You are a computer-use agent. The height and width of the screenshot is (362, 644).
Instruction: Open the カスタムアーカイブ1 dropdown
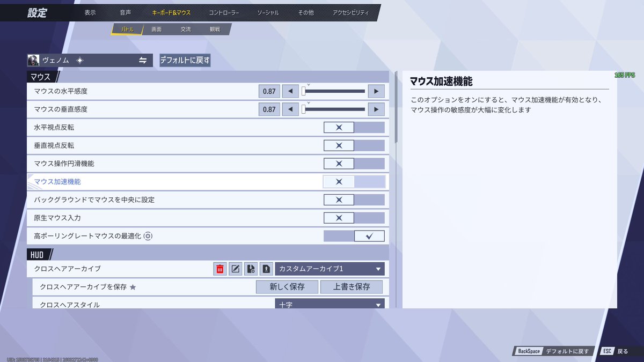[x=330, y=269]
